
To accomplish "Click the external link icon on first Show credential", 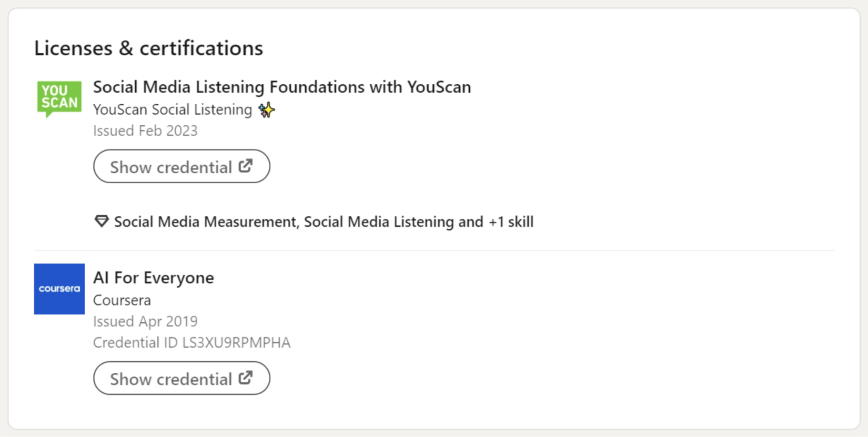I will (x=245, y=166).
